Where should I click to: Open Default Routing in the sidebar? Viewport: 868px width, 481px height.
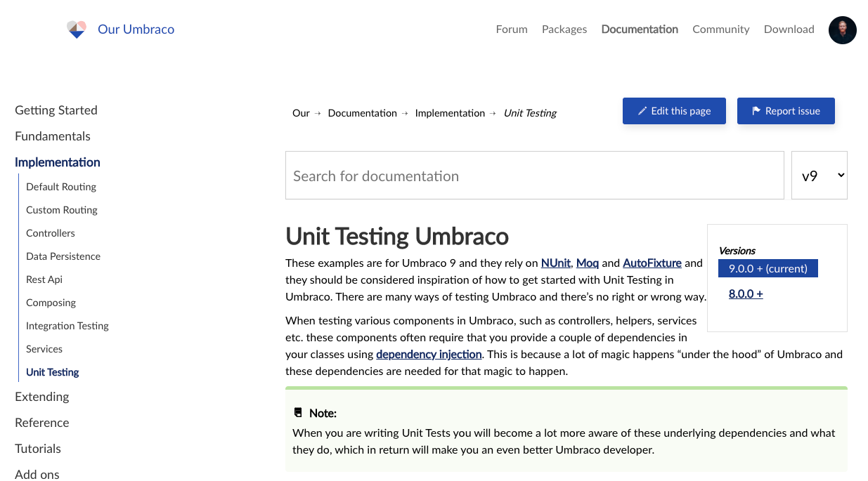coord(61,187)
